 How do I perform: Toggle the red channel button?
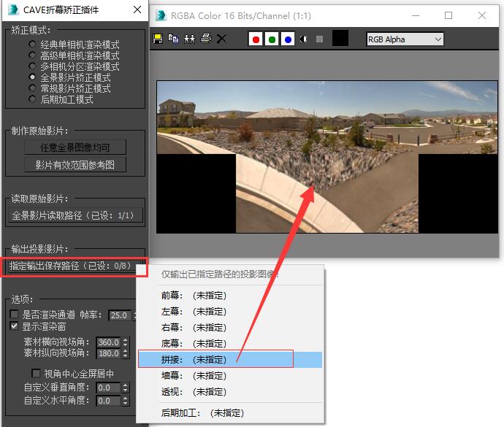tap(256, 39)
